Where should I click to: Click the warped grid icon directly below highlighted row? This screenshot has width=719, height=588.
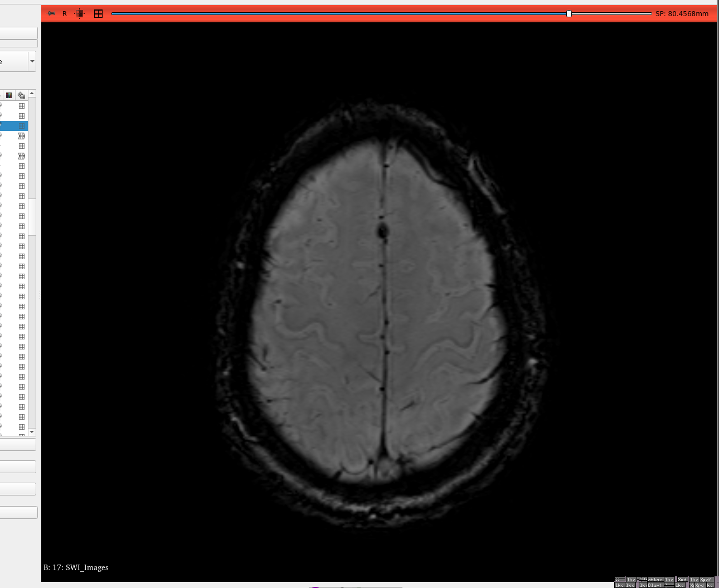click(x=22, y=136)
